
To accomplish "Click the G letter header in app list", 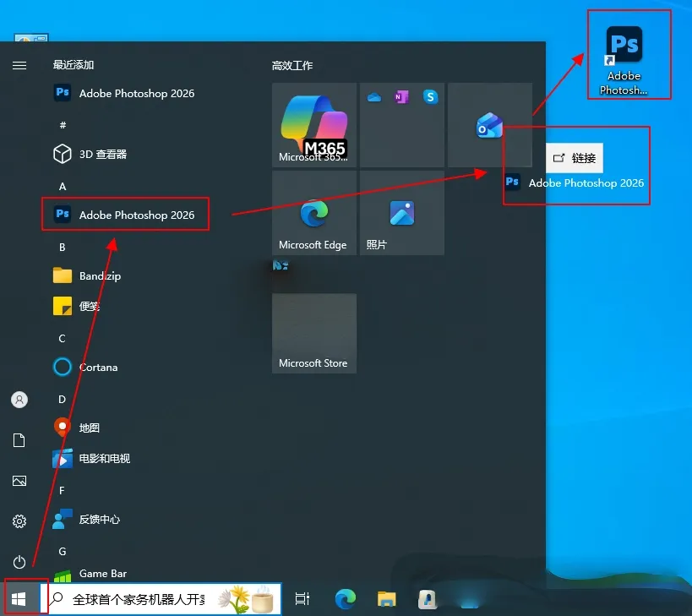I will (x=63, y=551).
